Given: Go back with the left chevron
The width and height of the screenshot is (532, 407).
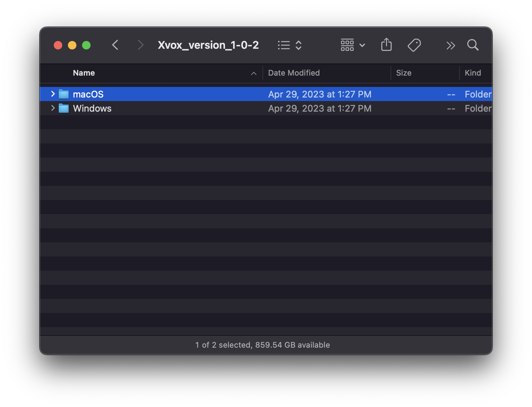Looking at the screenshot, I should coord(115,45).
